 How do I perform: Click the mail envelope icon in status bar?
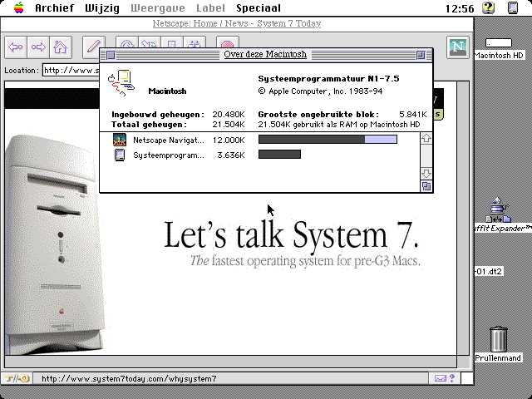pyautogui.click(x=441, y=379)
